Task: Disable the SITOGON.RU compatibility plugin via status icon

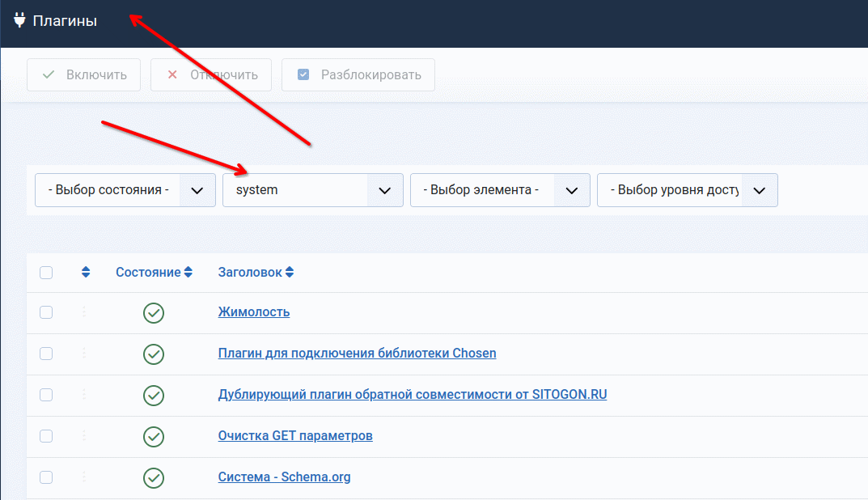Action: pyautogui.click(x=154, y=395)
